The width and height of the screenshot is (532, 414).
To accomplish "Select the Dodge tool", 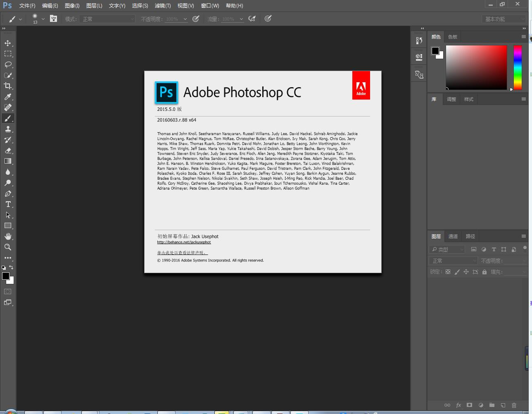I will click(x=8, y=183).
